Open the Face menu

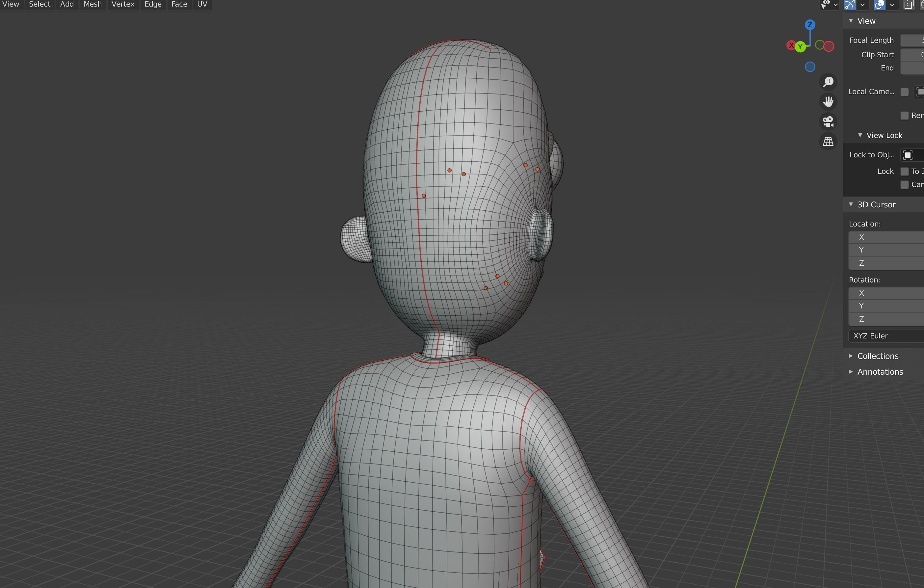click(179, 4)
